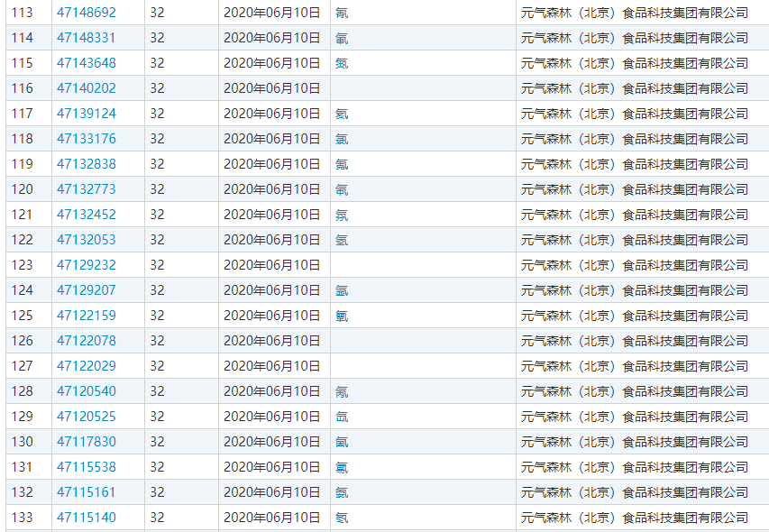View details for registration 47133176
This screenshot has height=532, width=769.
(87, 139)
